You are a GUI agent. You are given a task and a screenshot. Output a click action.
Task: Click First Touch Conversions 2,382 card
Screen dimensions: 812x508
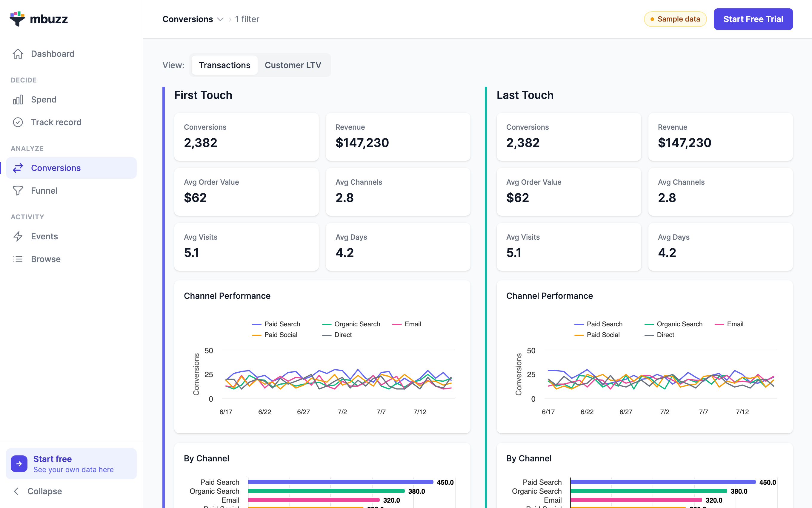(247, 137)
